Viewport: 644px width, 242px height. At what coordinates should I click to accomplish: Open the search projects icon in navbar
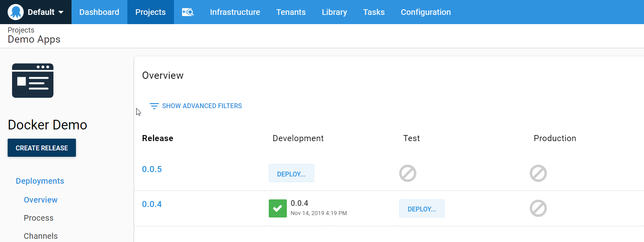click(188, 12)
